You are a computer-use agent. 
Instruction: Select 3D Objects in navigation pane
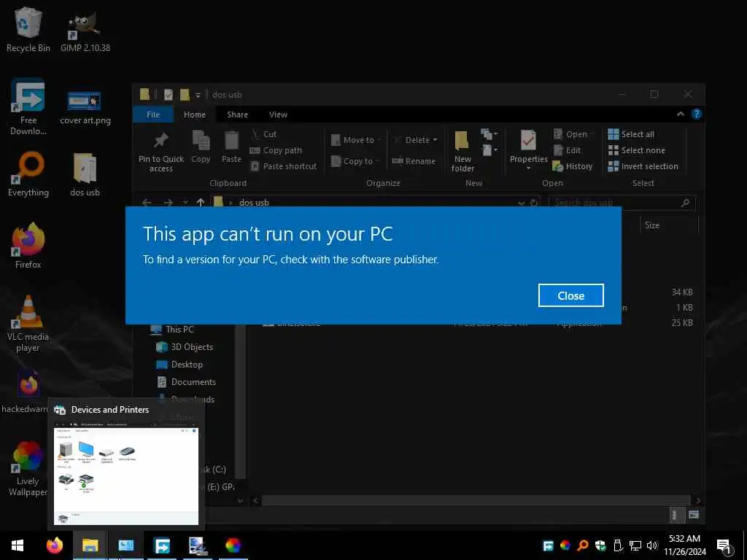[185, 346]
